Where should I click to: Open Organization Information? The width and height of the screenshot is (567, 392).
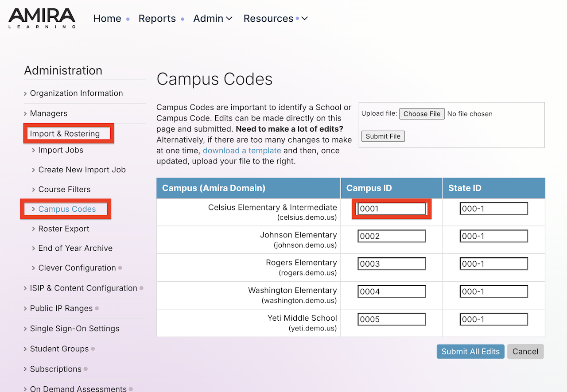76,93
